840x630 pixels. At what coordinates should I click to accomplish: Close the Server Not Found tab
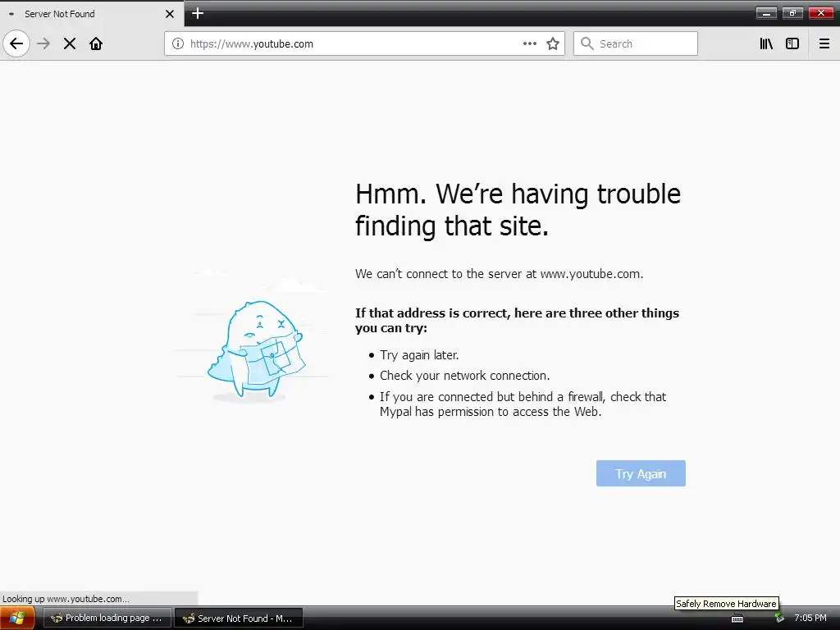point(170,14)
